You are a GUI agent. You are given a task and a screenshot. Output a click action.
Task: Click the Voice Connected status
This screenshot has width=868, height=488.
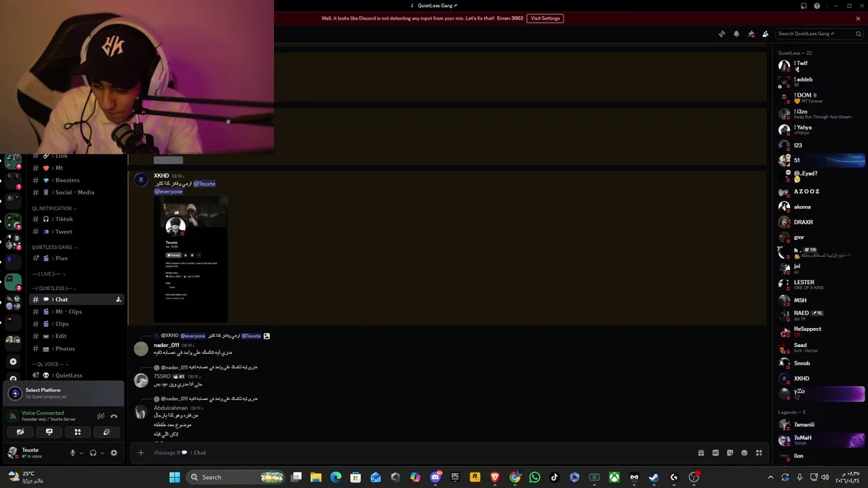(43, 413)
